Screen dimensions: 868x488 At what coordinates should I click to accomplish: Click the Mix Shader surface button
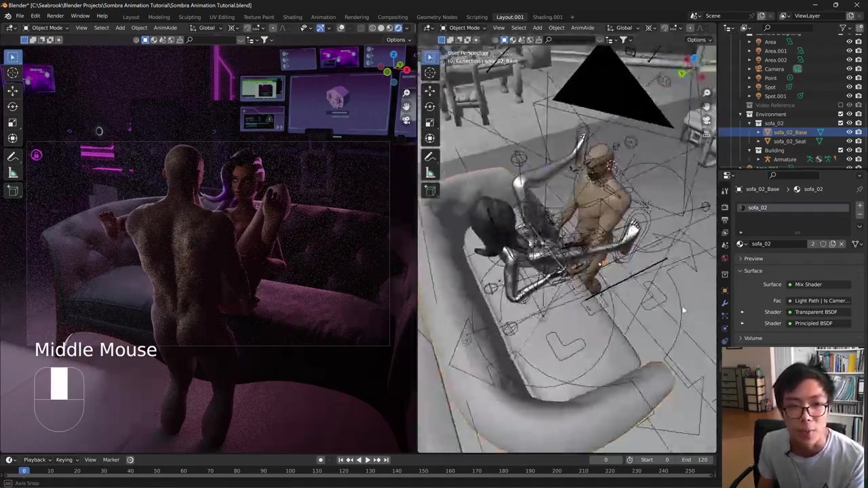816,285
